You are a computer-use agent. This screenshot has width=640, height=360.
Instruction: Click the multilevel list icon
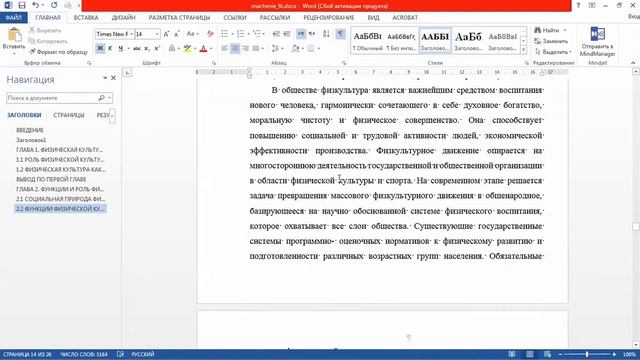257,34
